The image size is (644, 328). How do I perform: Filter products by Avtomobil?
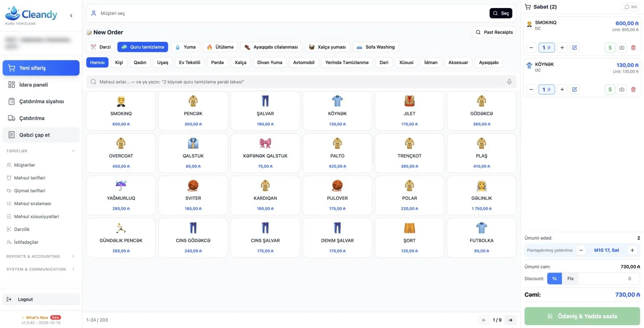[303, 62]
